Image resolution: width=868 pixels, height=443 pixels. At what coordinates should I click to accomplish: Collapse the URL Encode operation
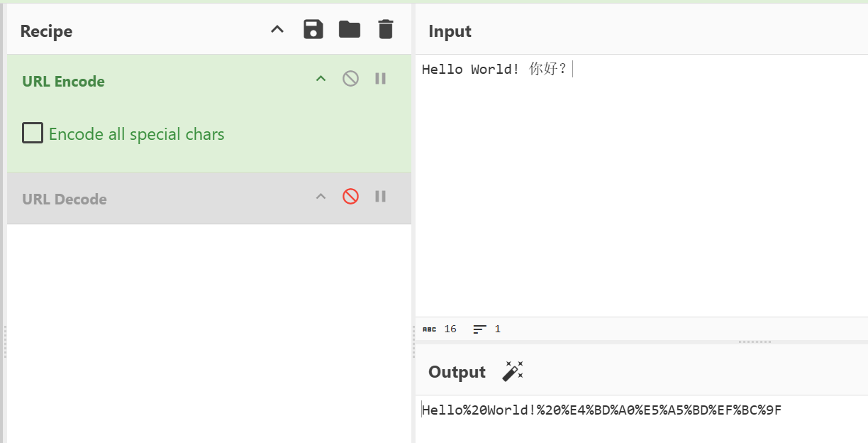[321, 79]
